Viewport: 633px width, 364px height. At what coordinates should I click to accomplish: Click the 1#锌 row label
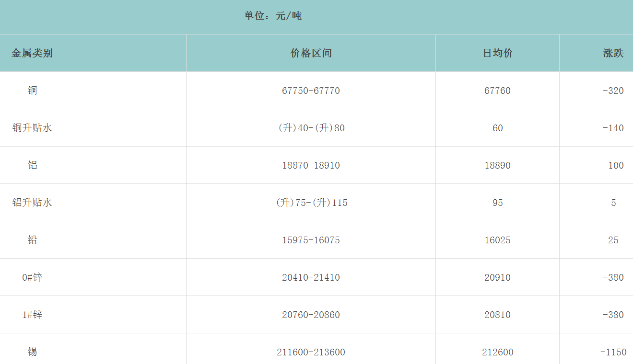coord(32,315)
